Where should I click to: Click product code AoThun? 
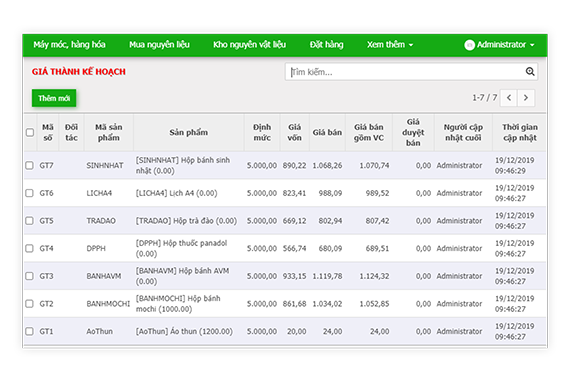[99, 331]
